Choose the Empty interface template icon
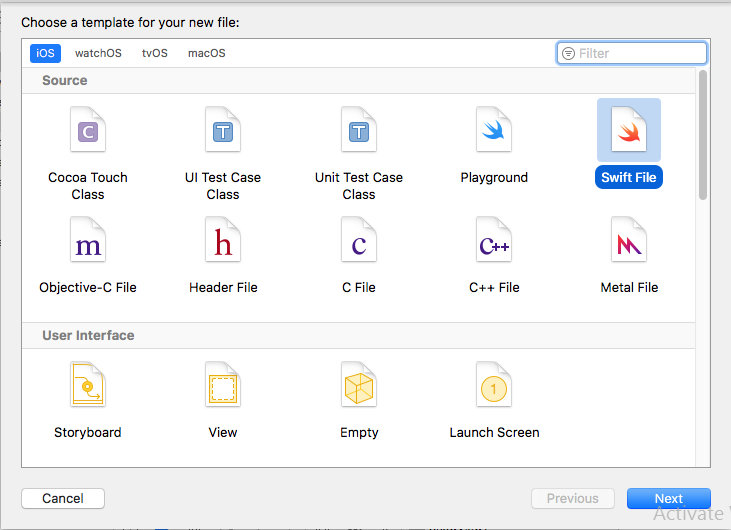 pos(359,385)
